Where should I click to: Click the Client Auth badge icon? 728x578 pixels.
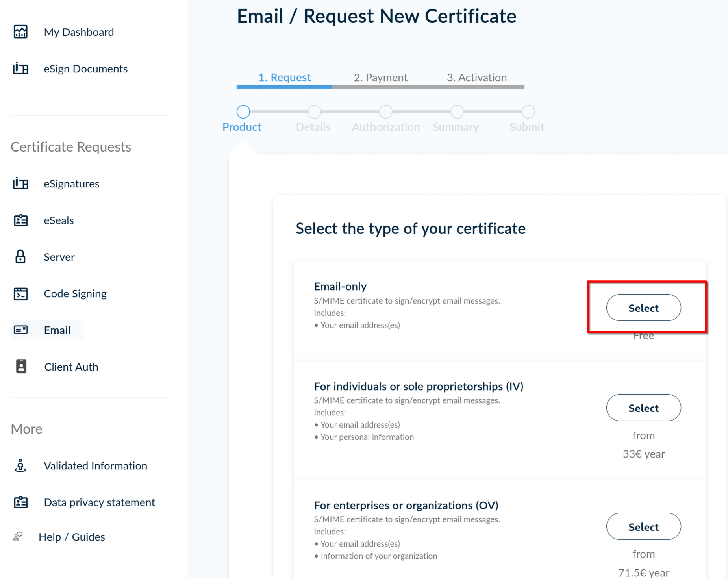[21, 367]
